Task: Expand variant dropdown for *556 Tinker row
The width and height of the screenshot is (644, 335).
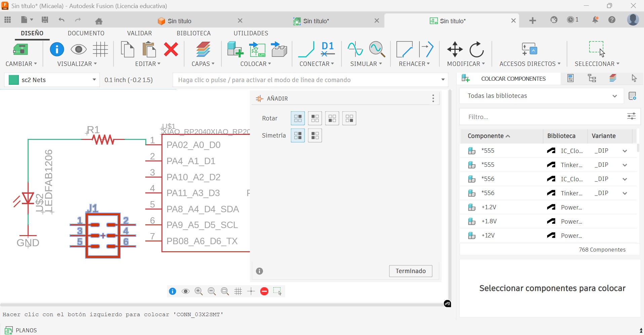Action: tap(625, 193)
